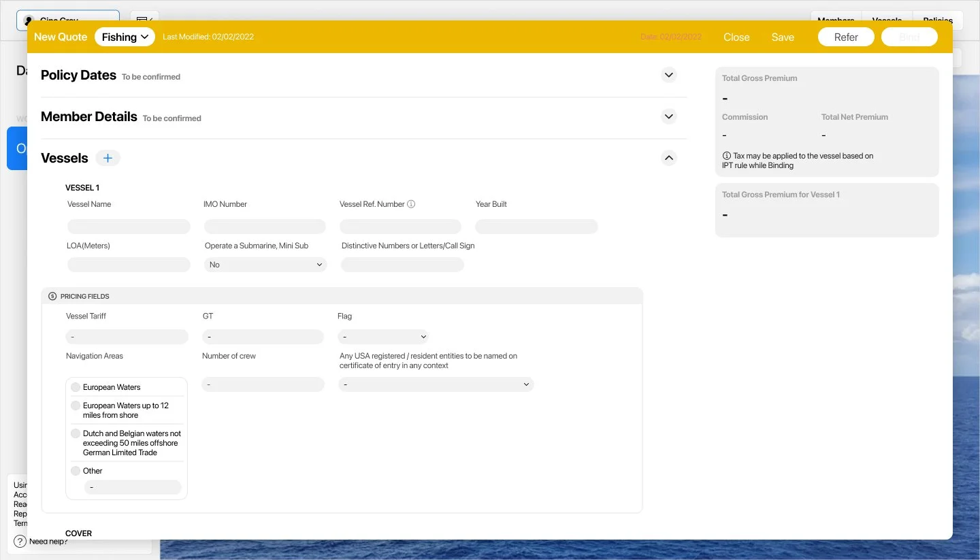The image size is (980, 560).
Task: Add a new vessel with the plus icon
Action: tap(108, 158)
